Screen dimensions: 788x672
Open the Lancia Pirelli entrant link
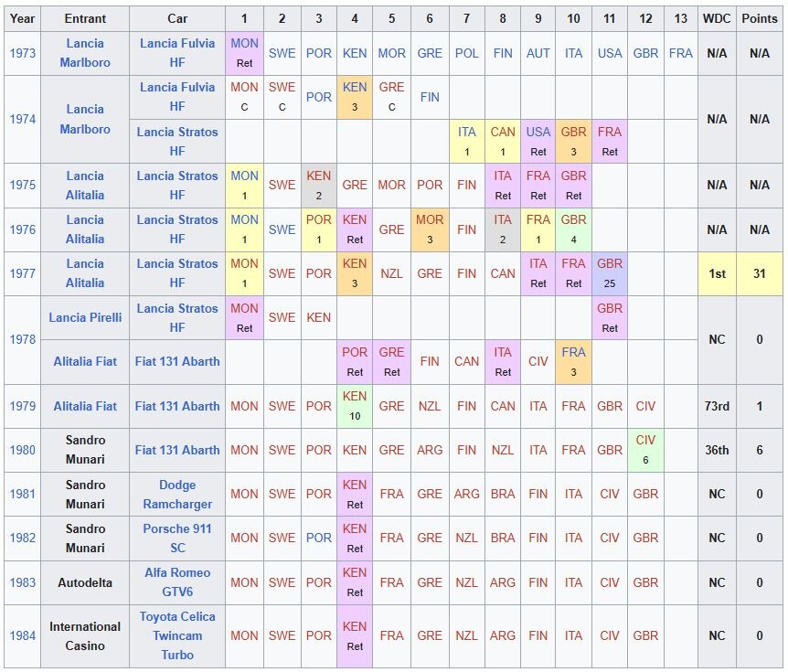pyautogui.click(x=85, y=317)
